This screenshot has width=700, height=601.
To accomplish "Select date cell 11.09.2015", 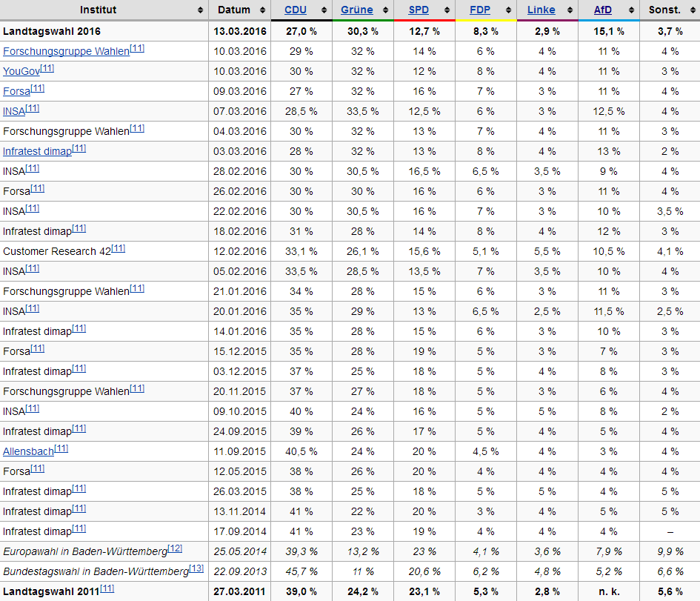I will (x=240, y=452).
